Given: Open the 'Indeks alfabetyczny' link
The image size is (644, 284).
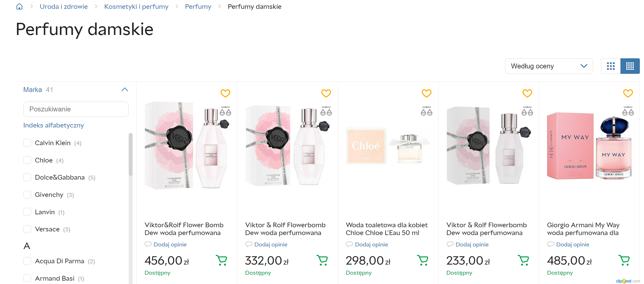Looking at the screenshot, I should [x=54, y=125].
